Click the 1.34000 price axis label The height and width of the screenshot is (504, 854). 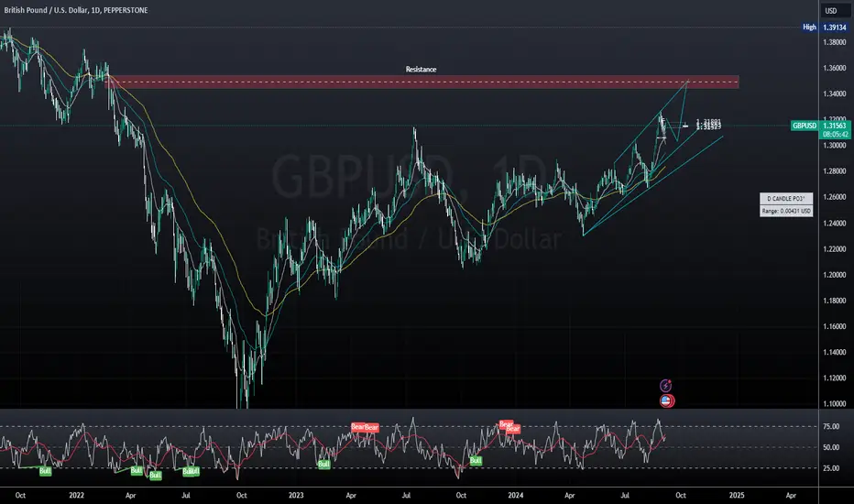(835, 93)
